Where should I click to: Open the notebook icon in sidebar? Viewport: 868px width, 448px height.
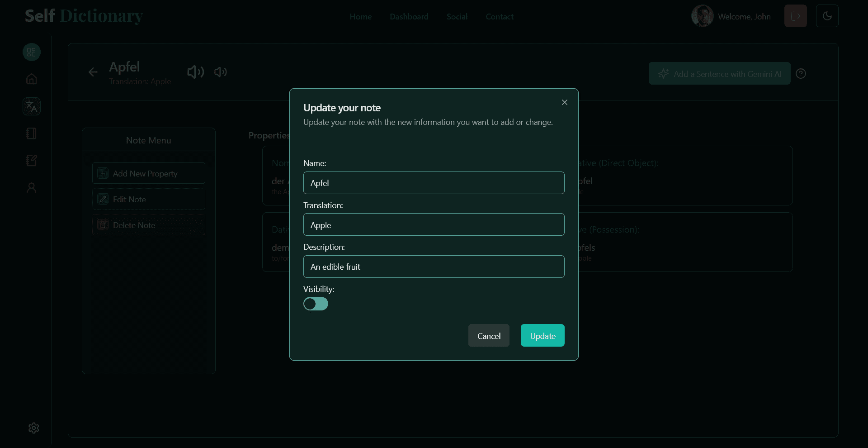31,133
